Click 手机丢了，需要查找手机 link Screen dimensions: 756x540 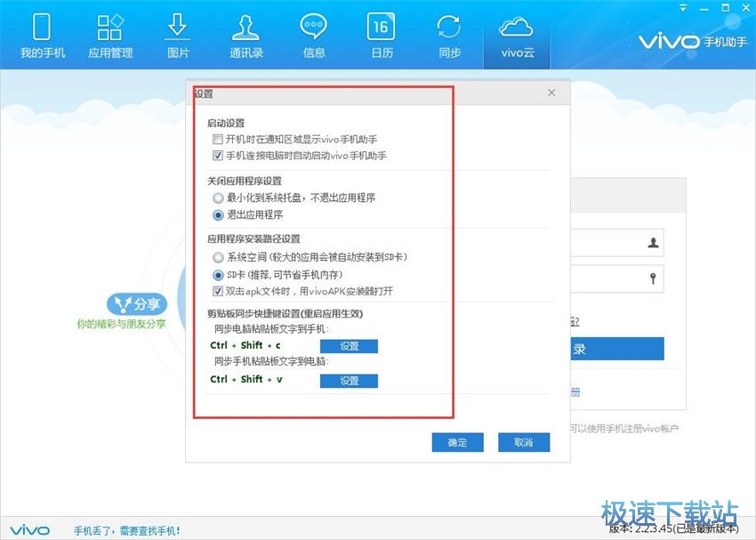pos(127,531)
